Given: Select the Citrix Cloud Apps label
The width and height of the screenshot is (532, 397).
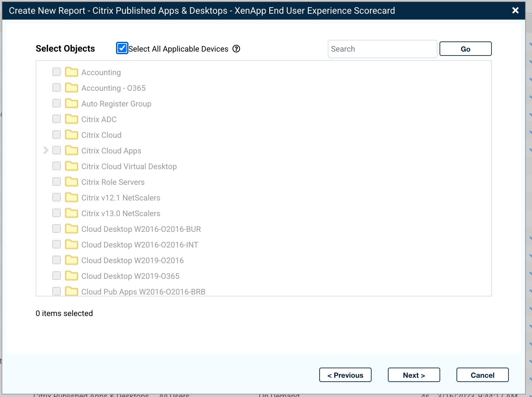Looking at the screenshot, I should click(111, 151).
